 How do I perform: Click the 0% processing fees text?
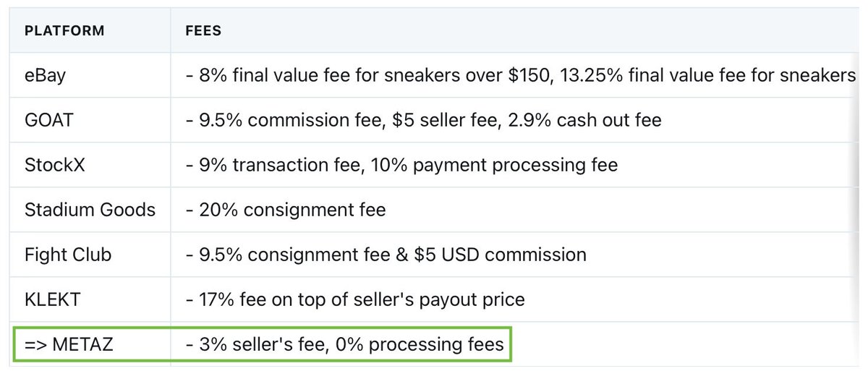[x=418, y=344]
